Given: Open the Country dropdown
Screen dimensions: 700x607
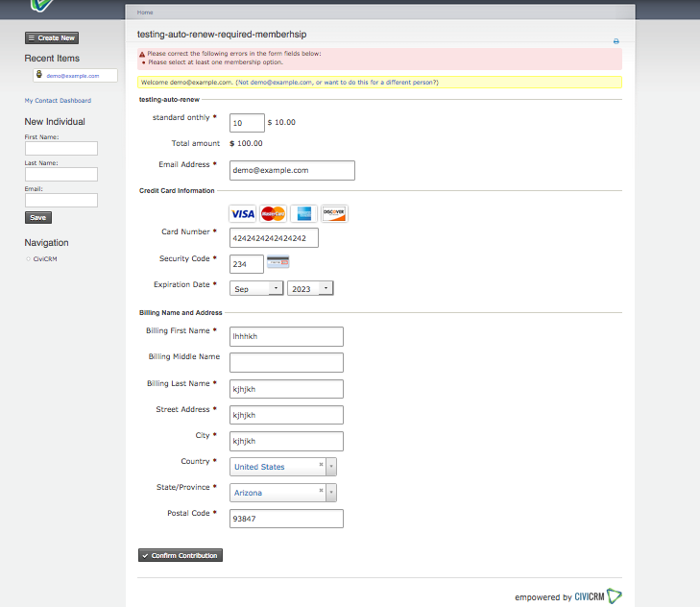Looking at the screenshot, I should (x=331, y=467).
